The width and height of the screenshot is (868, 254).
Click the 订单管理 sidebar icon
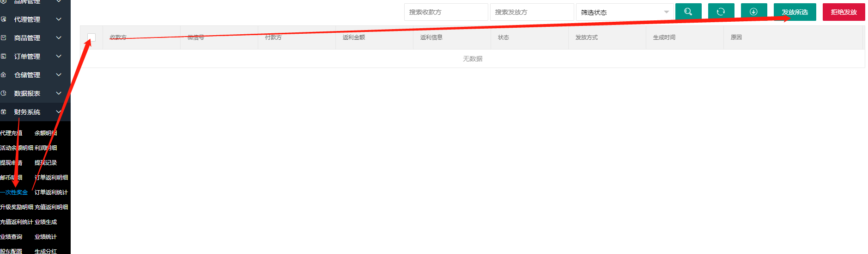point(4,56)
